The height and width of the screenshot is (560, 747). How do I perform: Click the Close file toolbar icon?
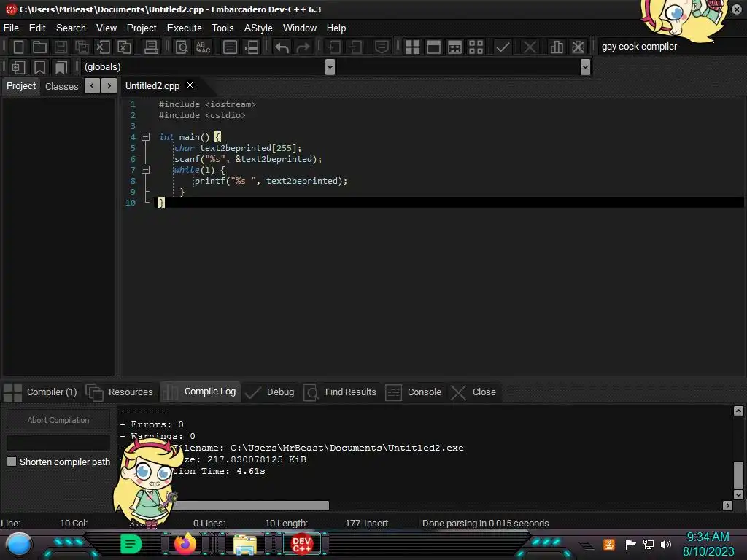click(103, 47)
